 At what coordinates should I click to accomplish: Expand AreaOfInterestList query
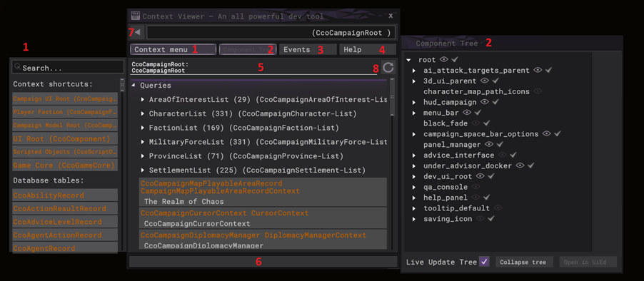[143, 100]
